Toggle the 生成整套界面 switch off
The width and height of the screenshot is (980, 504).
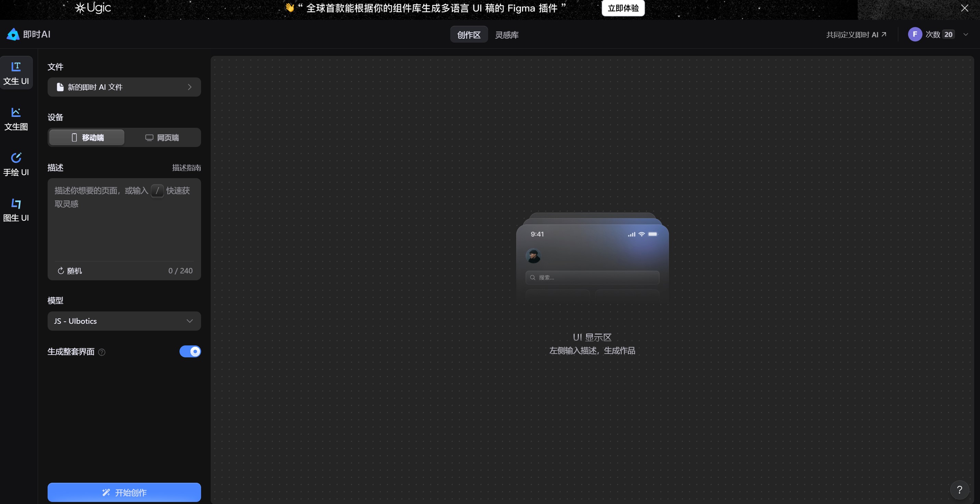click(190, 351)
